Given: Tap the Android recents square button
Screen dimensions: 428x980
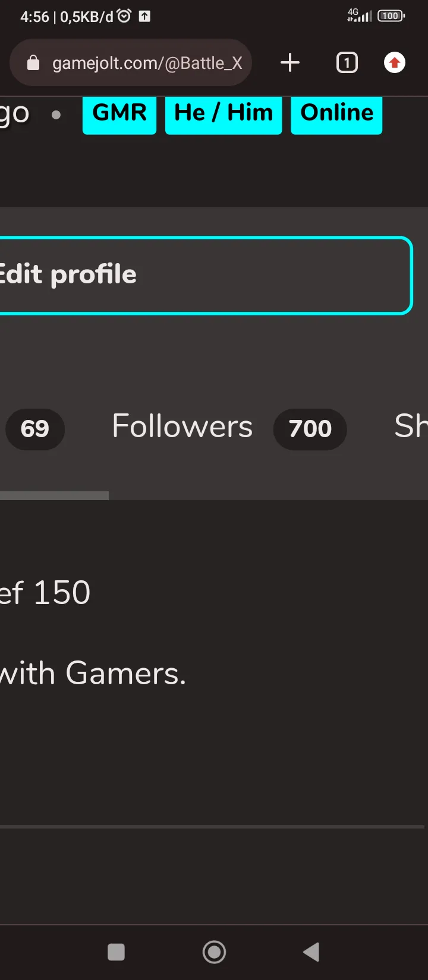Looking at the screenshot, I should click(x=116, y=952).
